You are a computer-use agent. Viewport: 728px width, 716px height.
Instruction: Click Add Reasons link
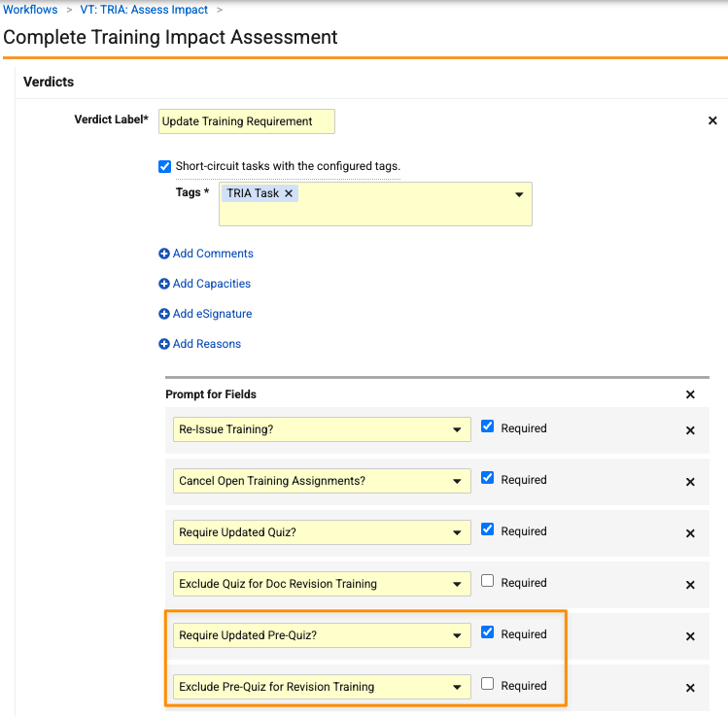[207, 344]
